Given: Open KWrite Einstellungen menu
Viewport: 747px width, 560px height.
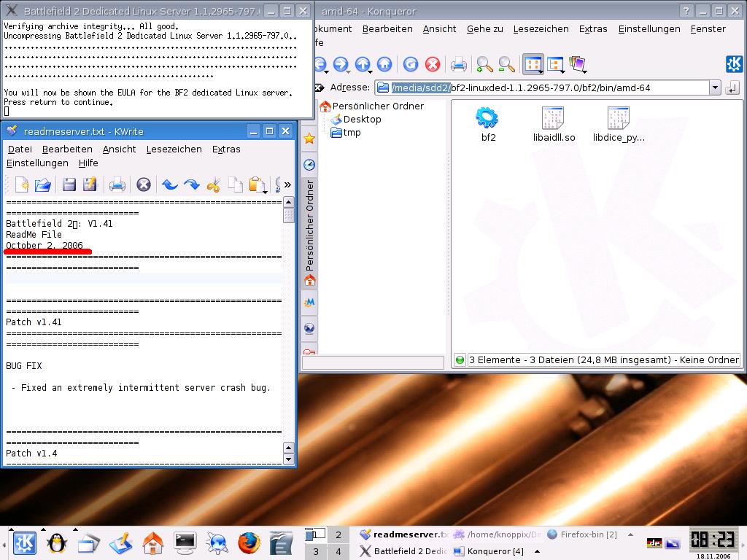Looking at the screenshot, I should click(x=37, y=163).
